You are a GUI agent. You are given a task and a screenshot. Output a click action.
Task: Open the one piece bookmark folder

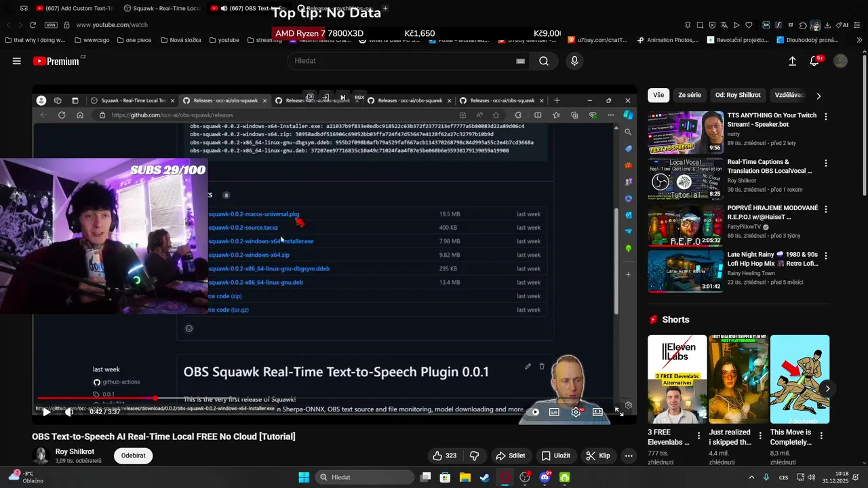coord(133,40)
